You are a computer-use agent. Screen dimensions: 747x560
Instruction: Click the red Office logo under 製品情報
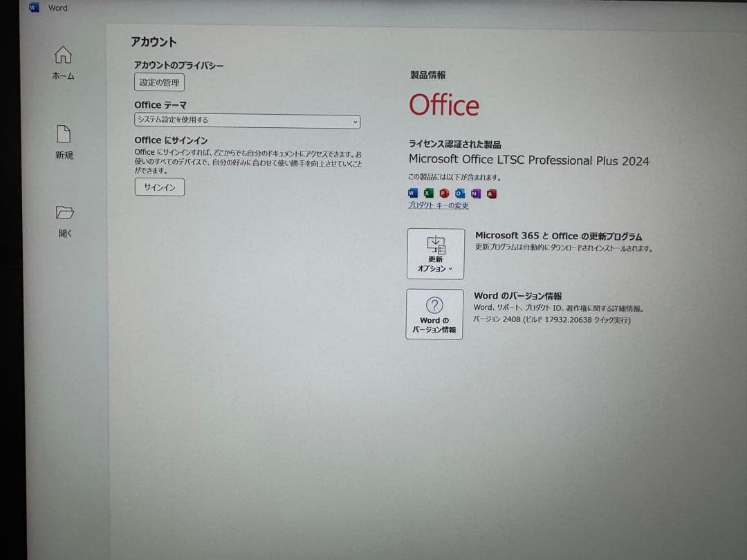click(x=445, y=105)
